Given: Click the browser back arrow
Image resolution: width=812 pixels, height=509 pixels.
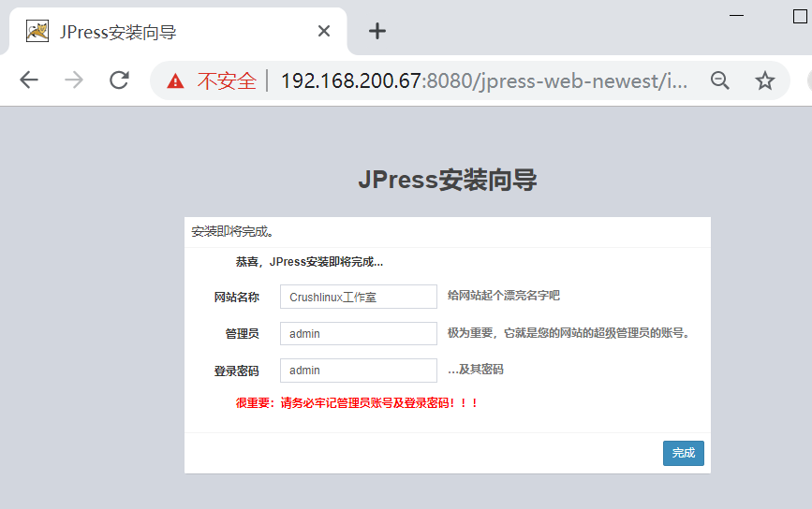Looking at the screenshot, I should point(29,80).
